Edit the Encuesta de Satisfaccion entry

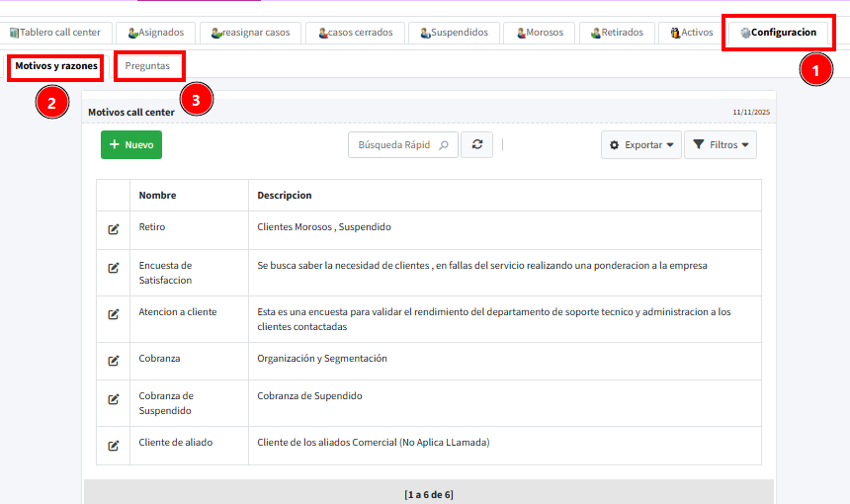(114, 268)
